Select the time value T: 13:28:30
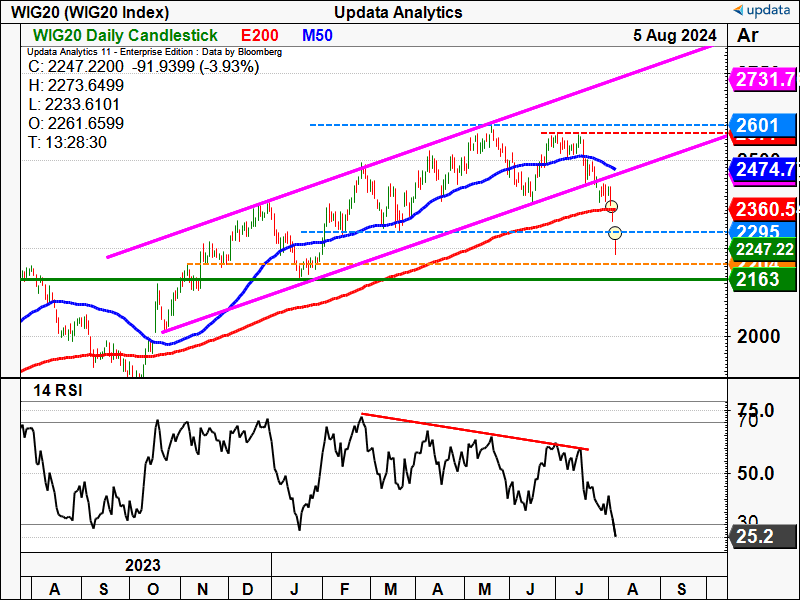 (67, 142)
